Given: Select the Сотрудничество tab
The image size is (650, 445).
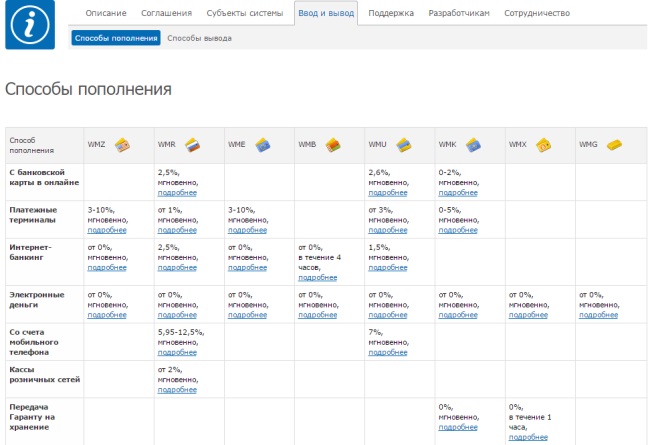Looking at the screenshot, I should coord(537,13).
